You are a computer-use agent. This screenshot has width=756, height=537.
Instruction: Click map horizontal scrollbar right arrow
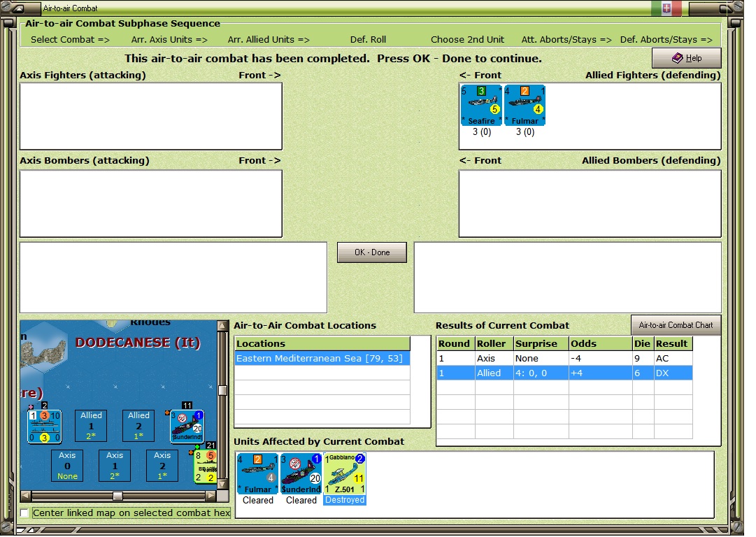point(211,496)
